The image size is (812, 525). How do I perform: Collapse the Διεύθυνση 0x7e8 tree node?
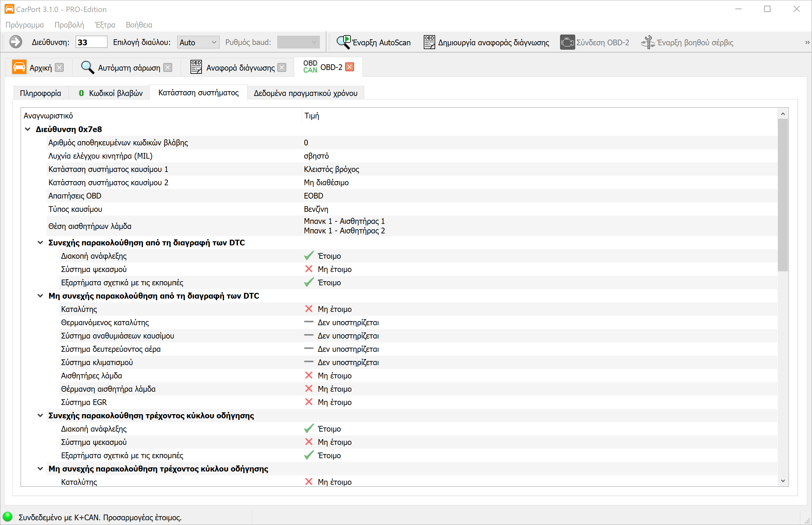coord(28,129)
